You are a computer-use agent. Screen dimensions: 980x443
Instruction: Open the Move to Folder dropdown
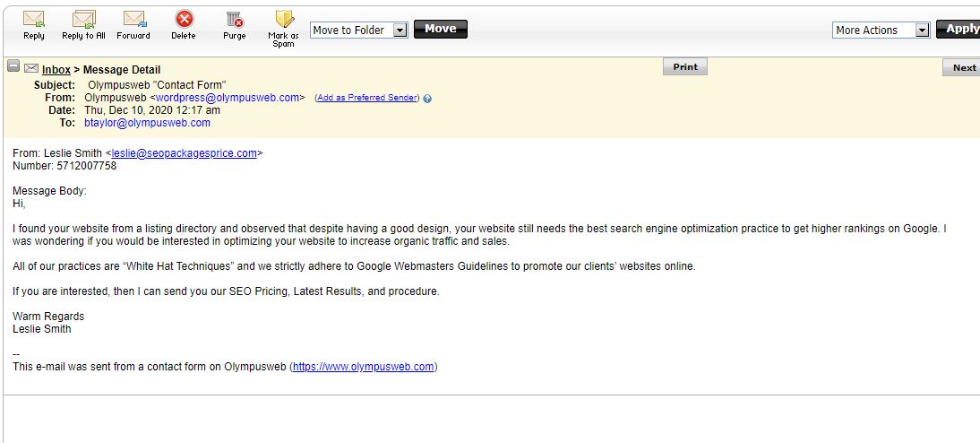pos(400,30)
